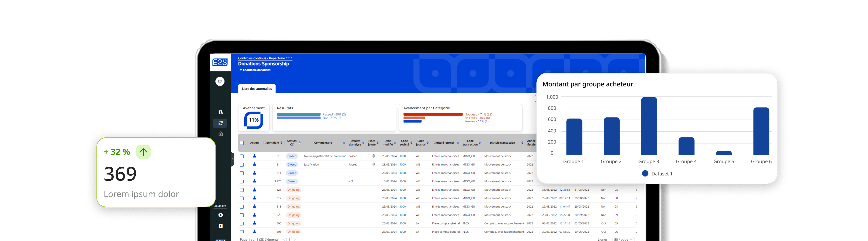Sort by Code société column arrows
The image size is (868, 241).
(411, 143)
